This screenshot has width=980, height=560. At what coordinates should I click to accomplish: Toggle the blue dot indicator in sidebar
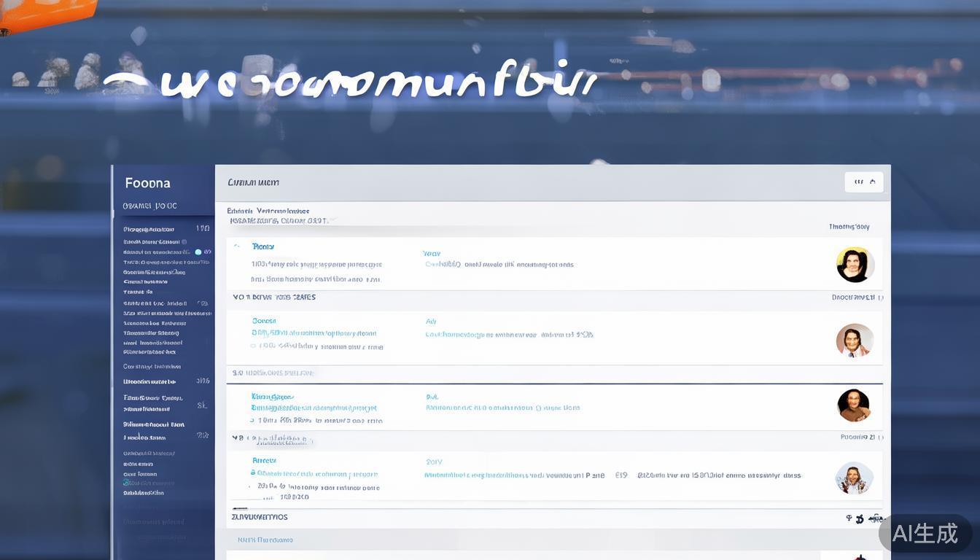[198, 252]
